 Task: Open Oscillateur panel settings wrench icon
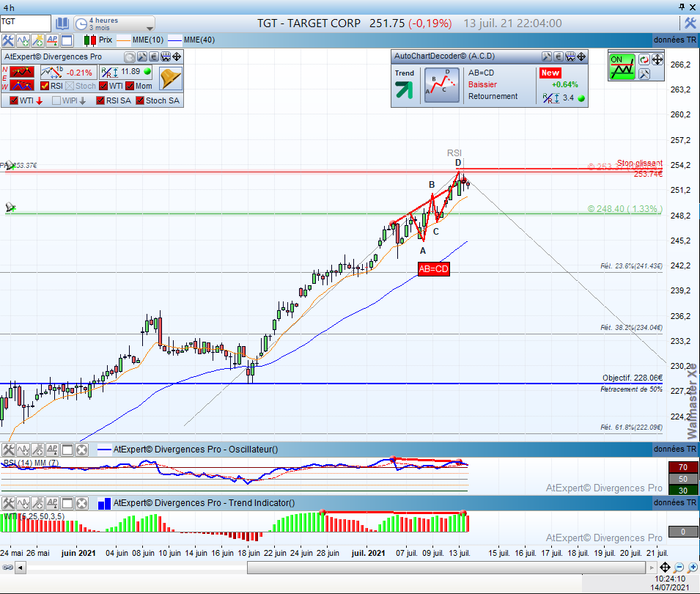click(8, 450)
